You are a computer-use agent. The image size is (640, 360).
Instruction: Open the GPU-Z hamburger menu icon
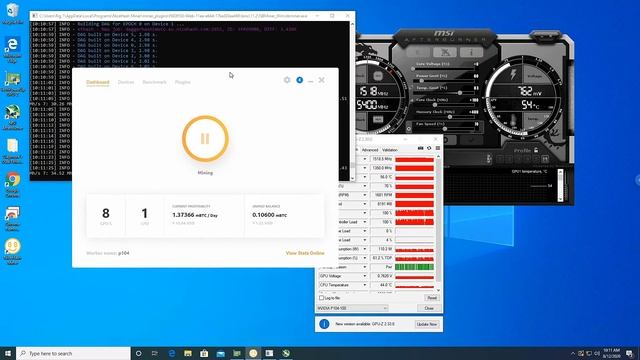pyautogui.click(x=438, y=148)
